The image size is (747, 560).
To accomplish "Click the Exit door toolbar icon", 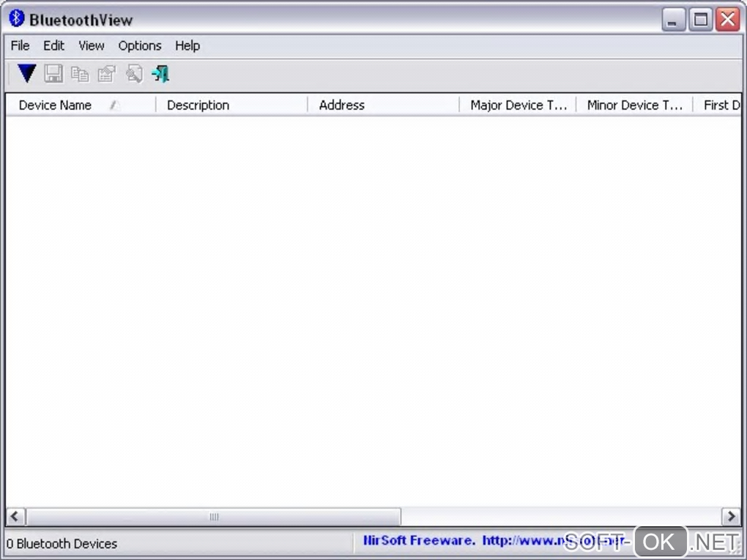I will (160, 74).
